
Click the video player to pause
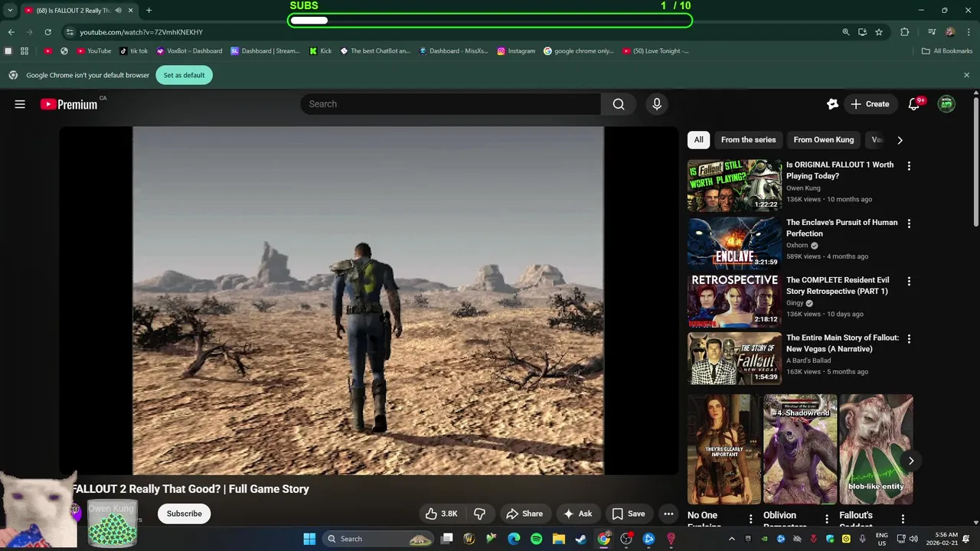click(368, 301)
